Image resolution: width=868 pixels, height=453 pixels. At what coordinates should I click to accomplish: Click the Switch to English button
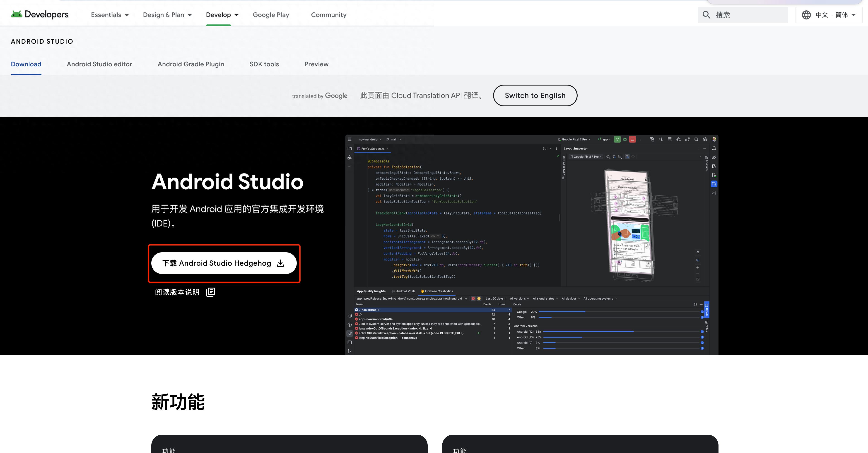(x=535, y=95)
